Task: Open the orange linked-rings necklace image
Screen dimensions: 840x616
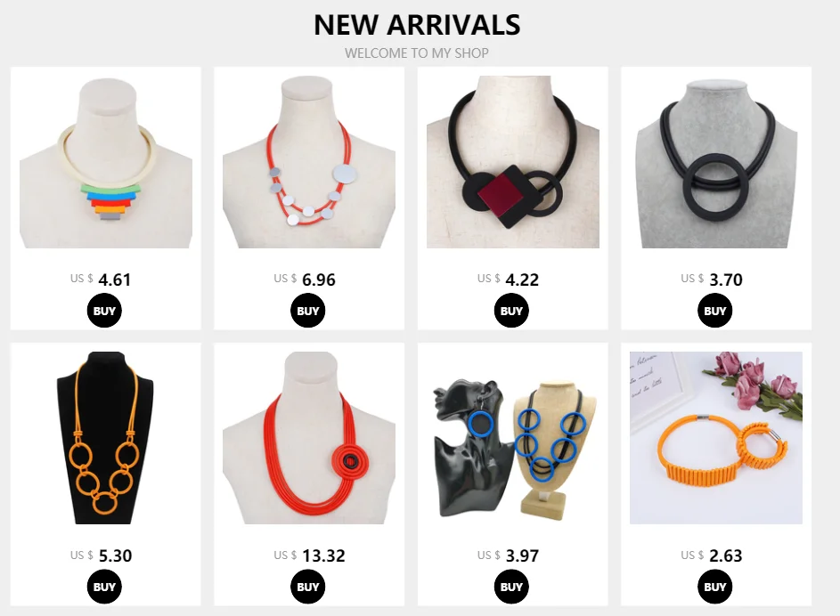Action: [105, 438]
